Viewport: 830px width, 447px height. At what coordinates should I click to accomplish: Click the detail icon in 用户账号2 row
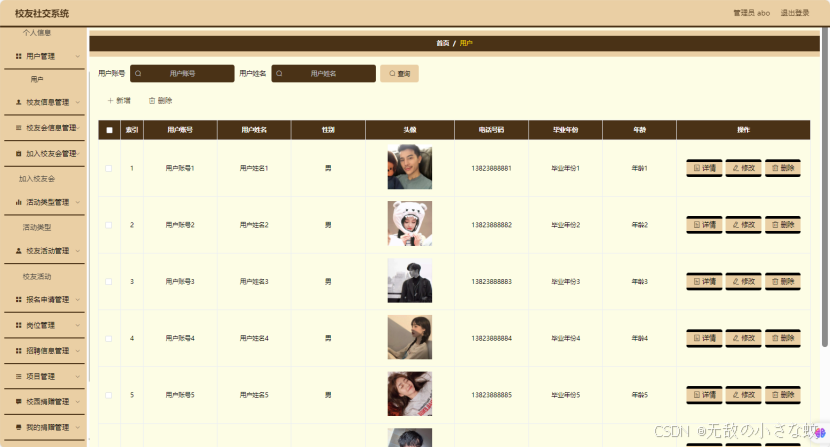[697, 225]
